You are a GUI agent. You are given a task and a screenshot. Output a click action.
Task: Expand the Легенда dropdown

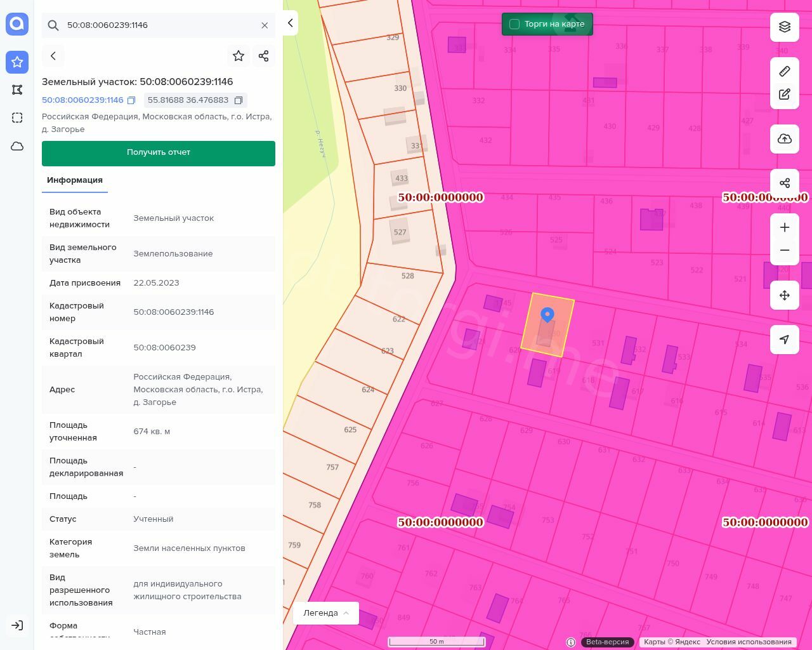coord(326,613)
